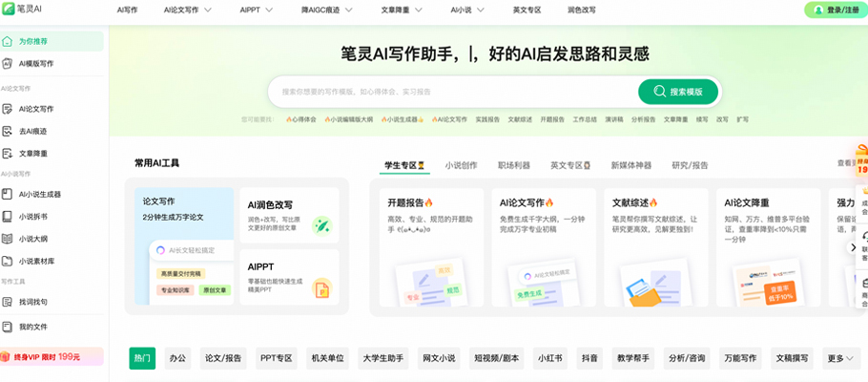
Task: Select the 教学帮手 category button
Action: point(633,358)
